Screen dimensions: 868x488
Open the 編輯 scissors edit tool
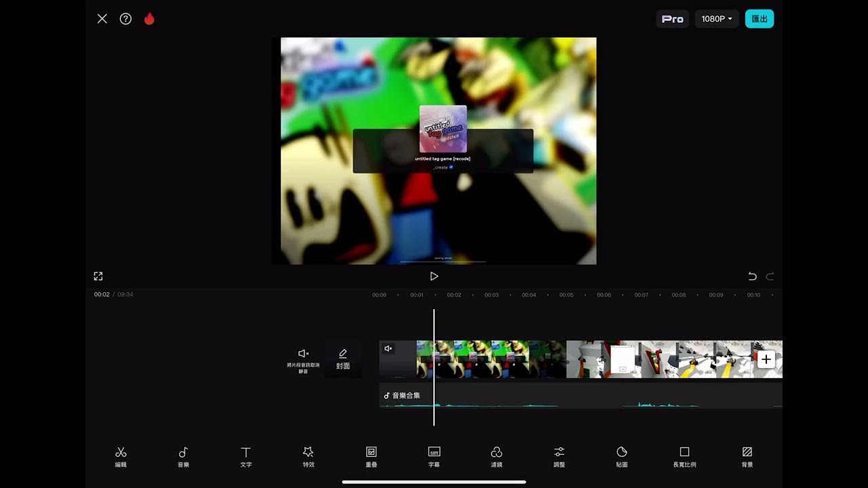tap(121, 457)
